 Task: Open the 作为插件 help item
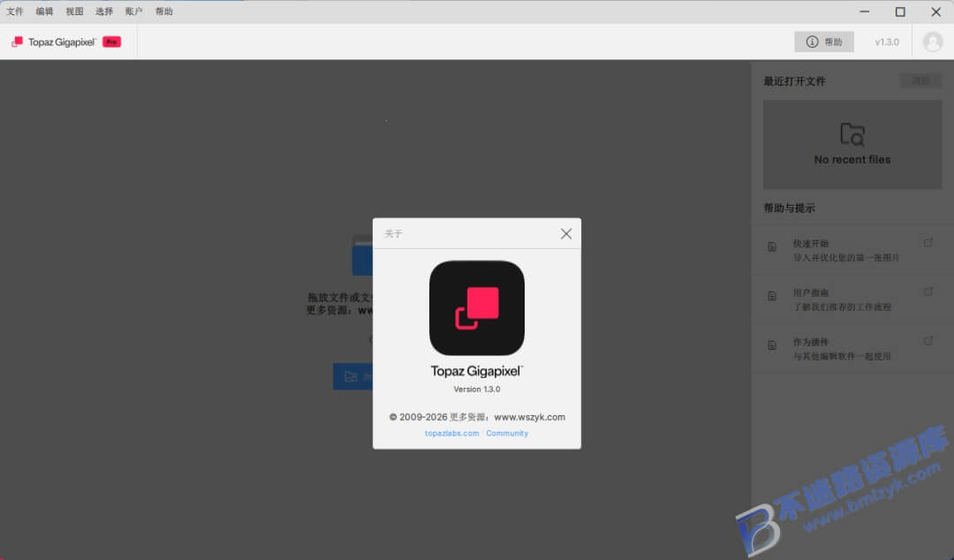tap(852, 349)
